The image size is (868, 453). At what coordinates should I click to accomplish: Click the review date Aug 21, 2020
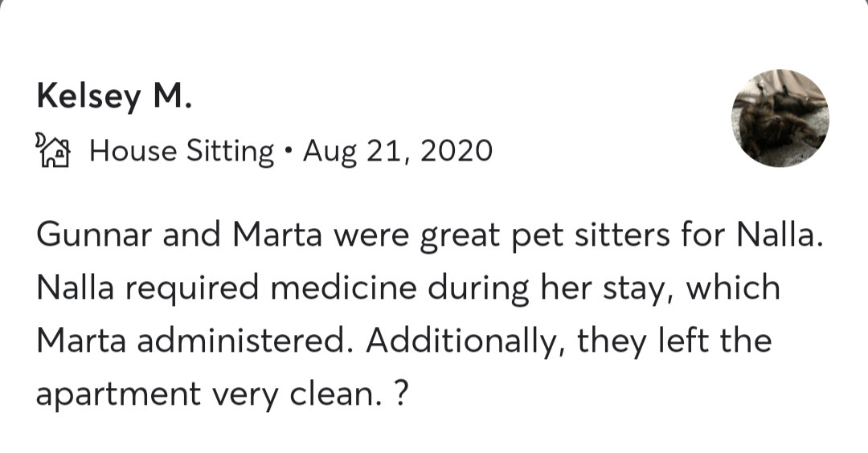[397, 150]
